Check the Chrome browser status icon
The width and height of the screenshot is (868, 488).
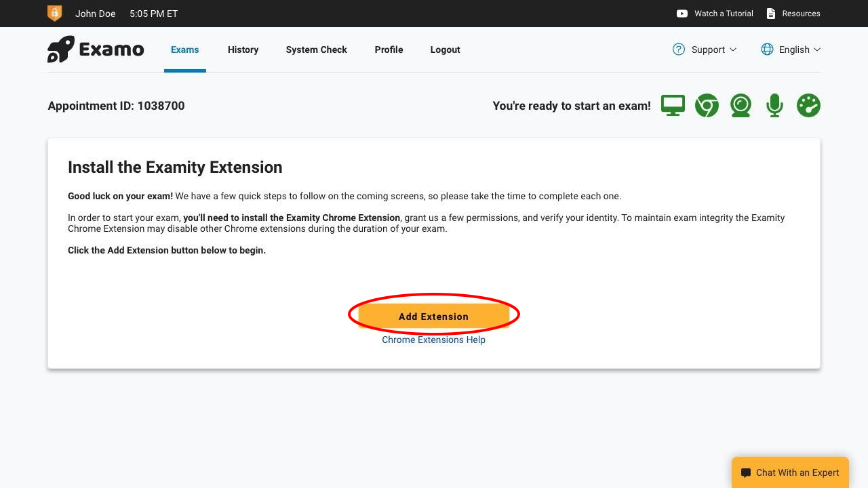point(707,105)
